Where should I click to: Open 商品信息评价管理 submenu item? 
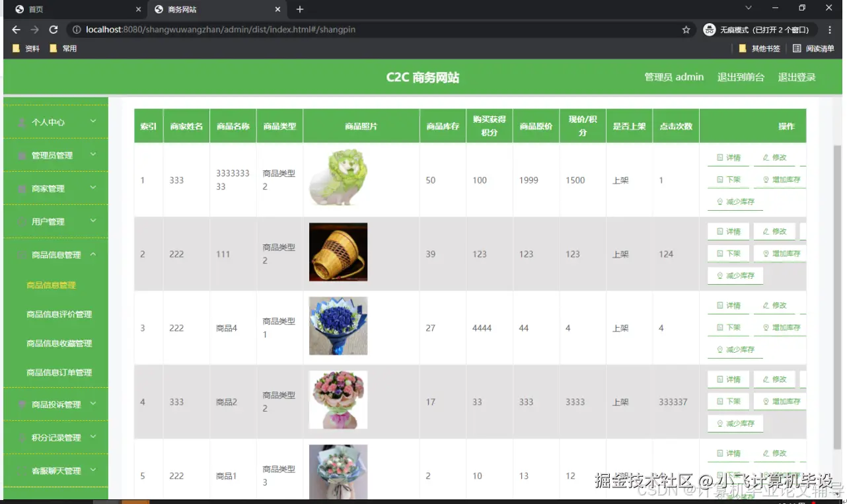tap(59, 314)
